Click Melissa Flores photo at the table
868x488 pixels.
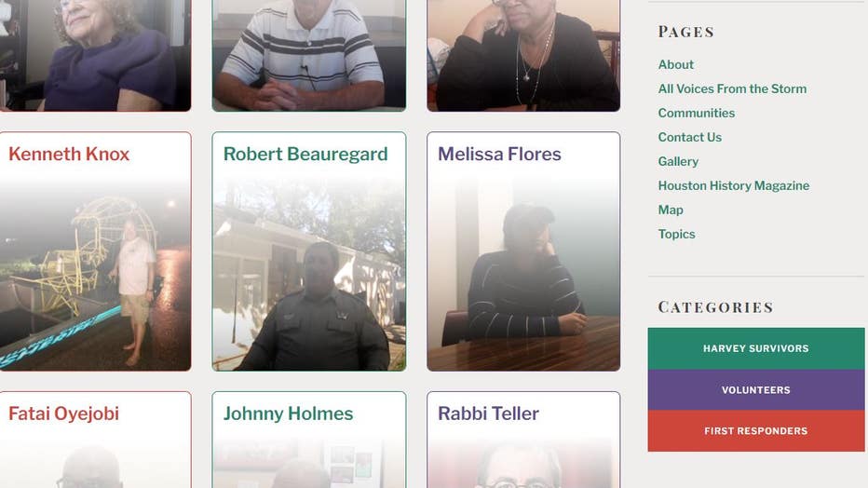pyautogui.click(x=523, y=275)
